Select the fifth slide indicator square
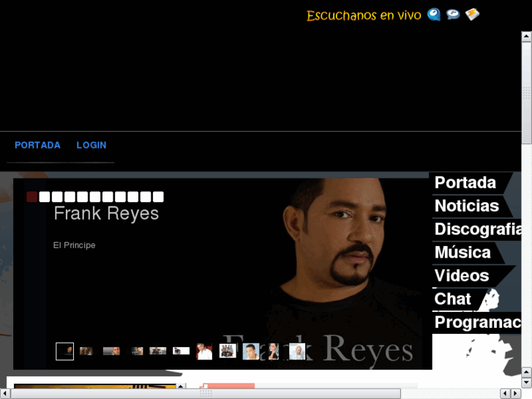The image size is (532, 399). pos(83,197)
